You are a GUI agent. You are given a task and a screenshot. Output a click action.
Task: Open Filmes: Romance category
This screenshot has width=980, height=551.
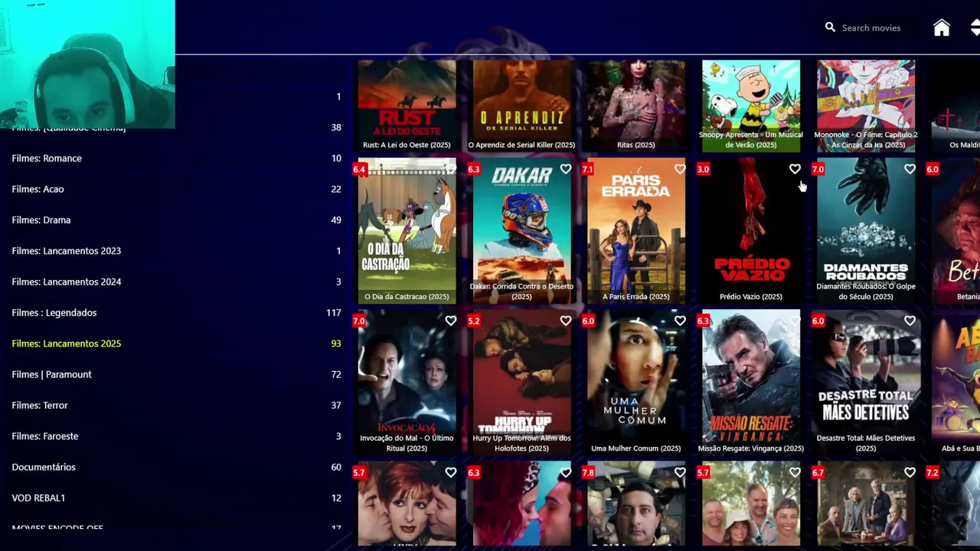pyautogui.click(x=176, y=158)
